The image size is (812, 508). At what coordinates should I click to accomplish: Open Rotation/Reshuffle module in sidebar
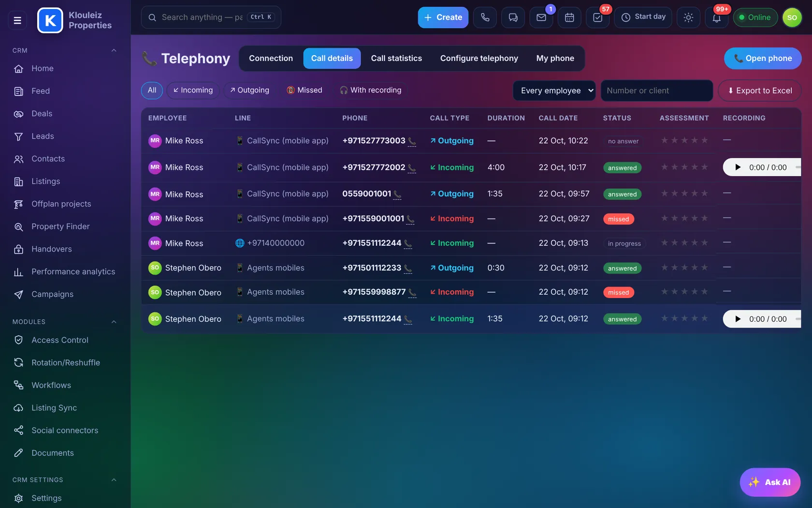point(65,362)
